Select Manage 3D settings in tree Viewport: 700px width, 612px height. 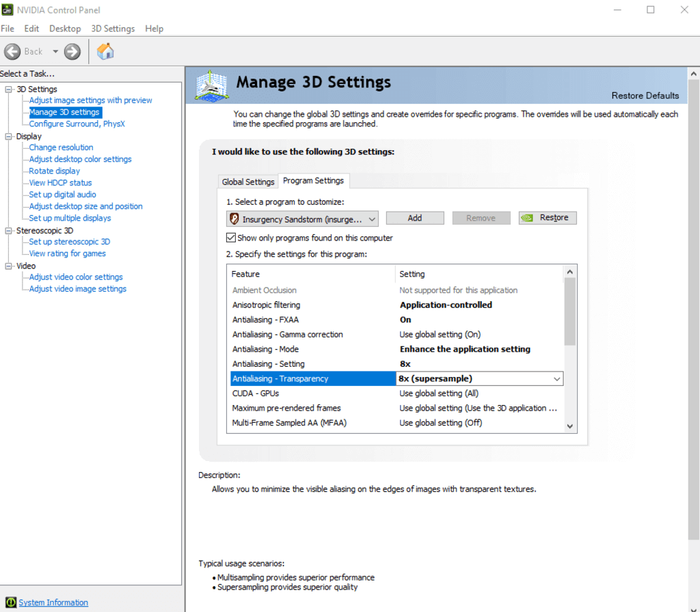coord(64,112)
